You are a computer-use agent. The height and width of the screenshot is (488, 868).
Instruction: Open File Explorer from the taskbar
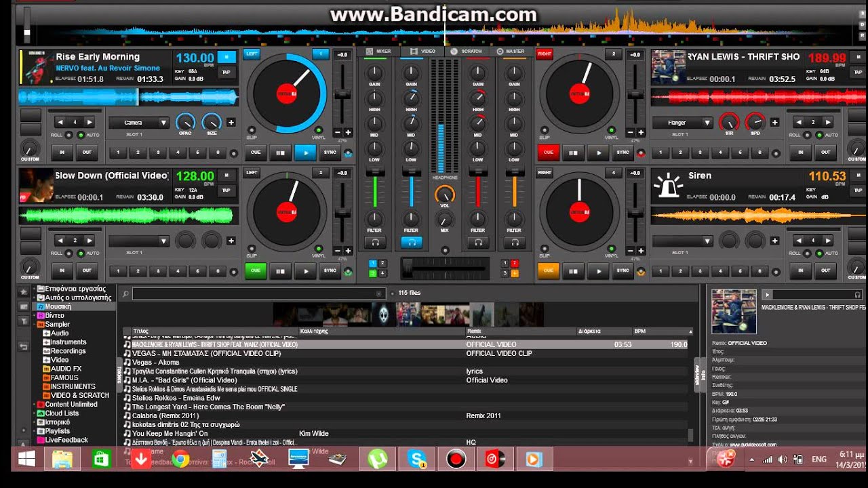click(62, 459)
